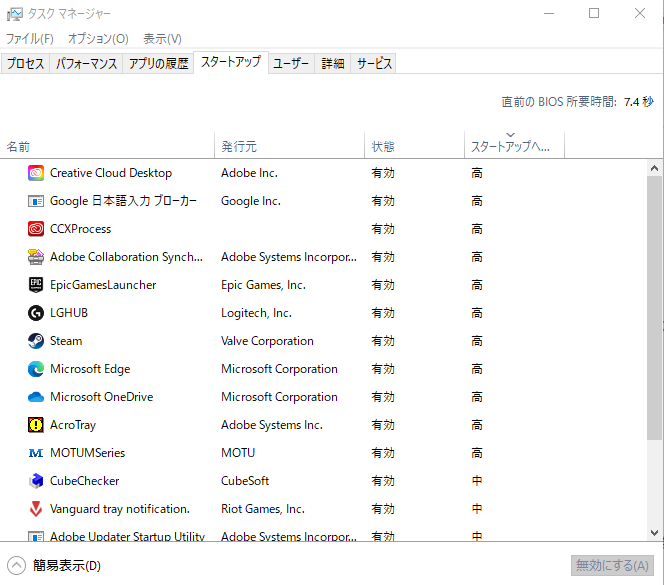Click the EpicGamesLauncher icon
Viewport: 664px width, 585px height.
[36, 285]
